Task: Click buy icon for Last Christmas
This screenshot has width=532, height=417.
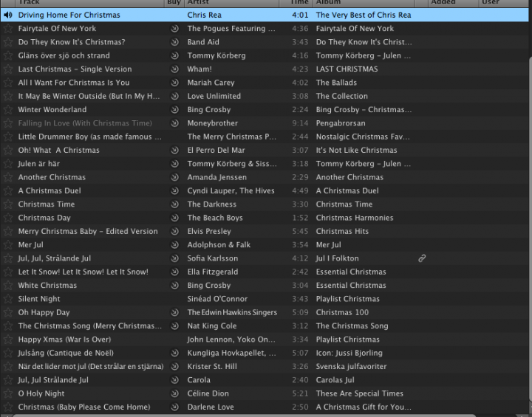Action: [x=174, y=69]
